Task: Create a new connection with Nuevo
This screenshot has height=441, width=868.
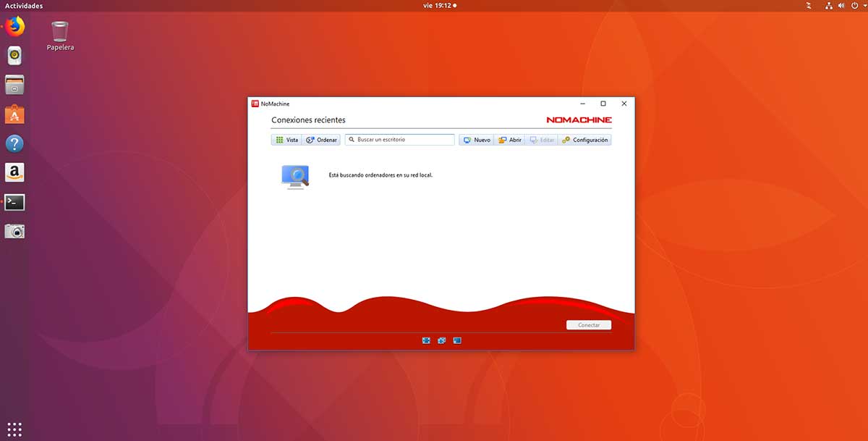Action: coord(477,140)
